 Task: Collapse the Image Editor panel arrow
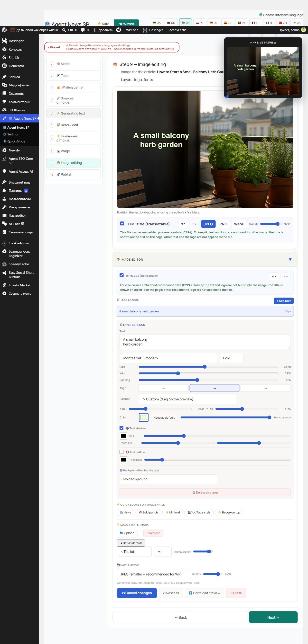click(x=290, y=259)
